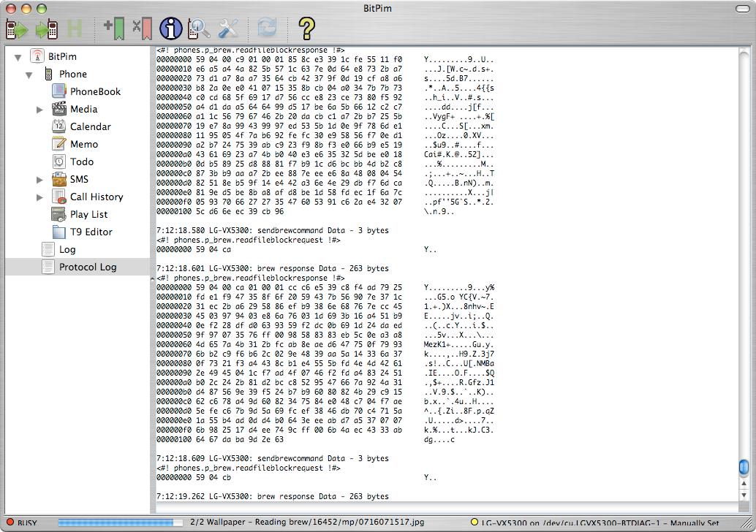Click the download progress bar

click(x=120, y=522)
